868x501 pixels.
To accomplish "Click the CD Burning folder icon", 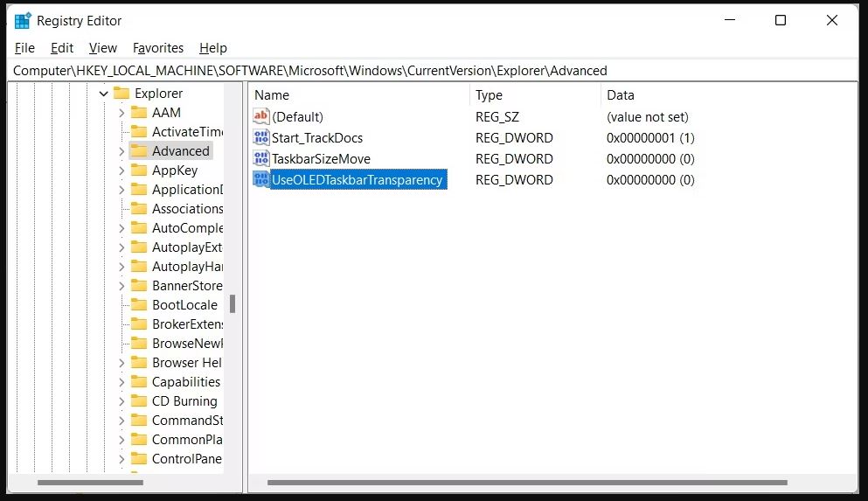I will coord(138,400).
